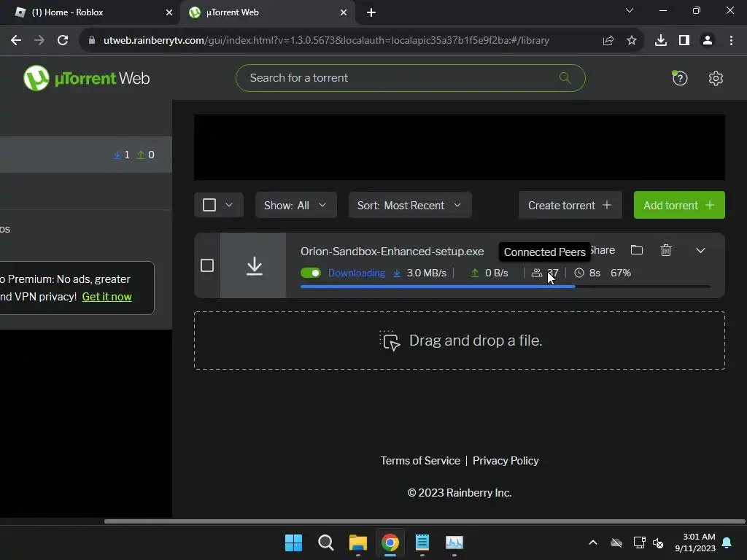Click the site lock icon
Viewport: 747px width, 560px height.
[x=92, y=41]
